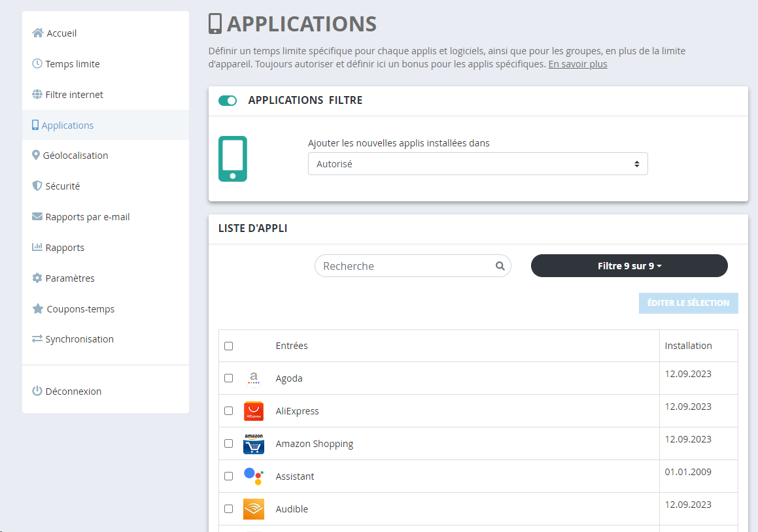Viewport: 758px width, 532px height.
Task: Open the En savoir plus link
Action: [577, 64]
